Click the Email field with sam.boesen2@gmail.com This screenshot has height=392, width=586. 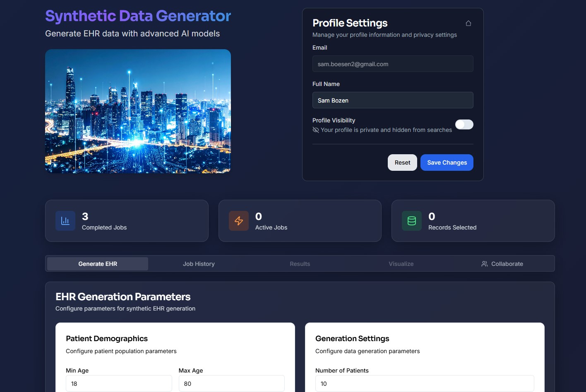(393, 64)
